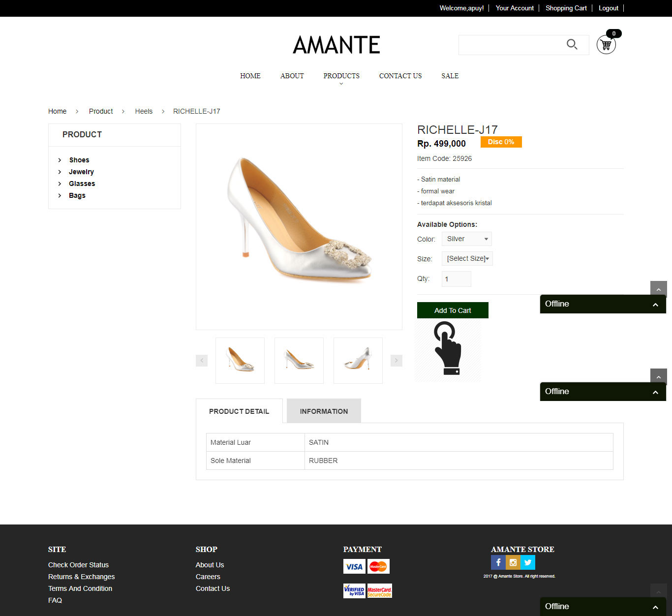The image size is (672, 616).
Task: Click the AMANTE logo
Action: 336,45
